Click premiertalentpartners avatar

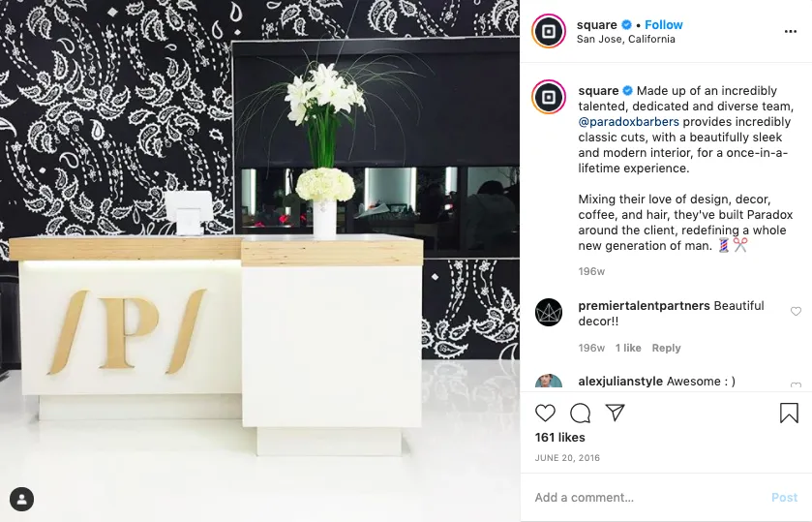[549, 312]
